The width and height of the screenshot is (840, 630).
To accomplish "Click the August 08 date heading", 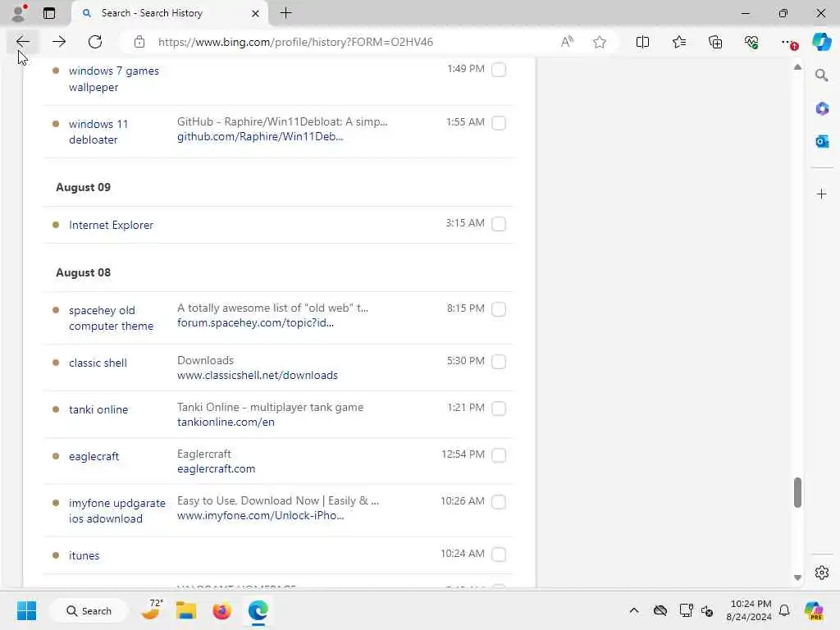I will 83,272.
